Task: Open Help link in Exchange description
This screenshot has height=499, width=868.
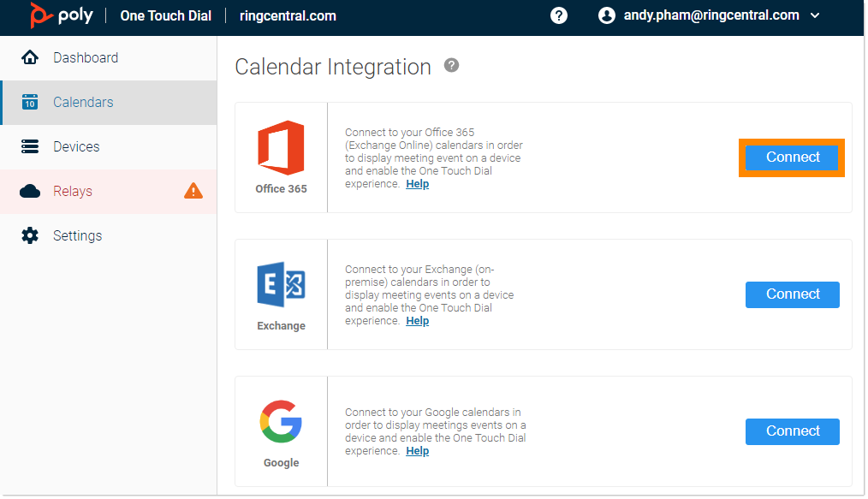Action: (417, 321)
